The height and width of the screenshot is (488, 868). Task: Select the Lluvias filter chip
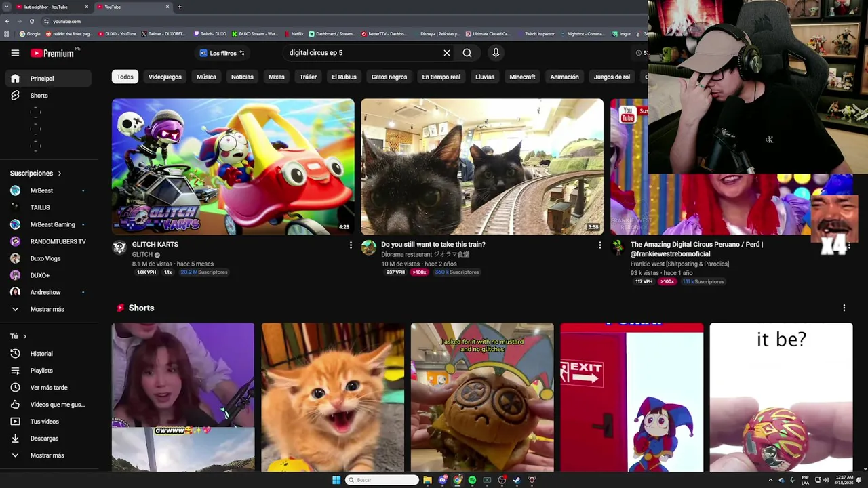485,77
